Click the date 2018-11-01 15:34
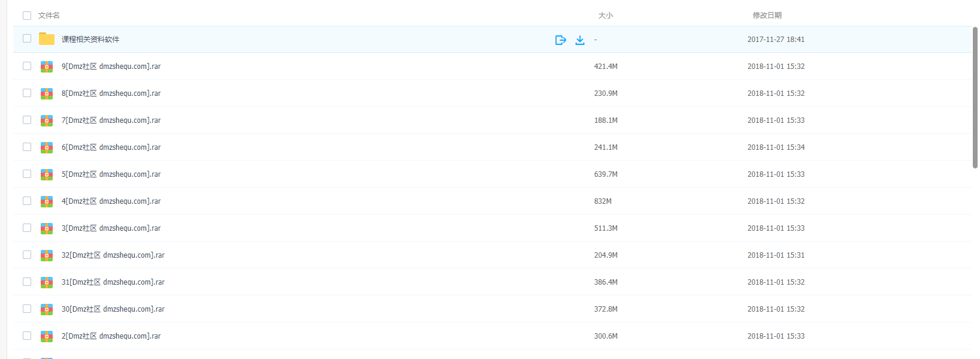The width and height of the screenshot is (980, 359). point(776,147)
